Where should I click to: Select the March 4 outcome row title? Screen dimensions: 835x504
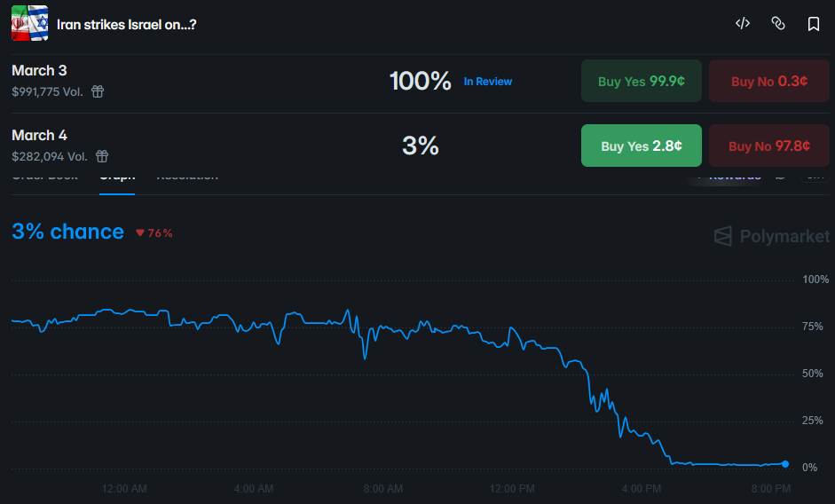tap(39, 136)
